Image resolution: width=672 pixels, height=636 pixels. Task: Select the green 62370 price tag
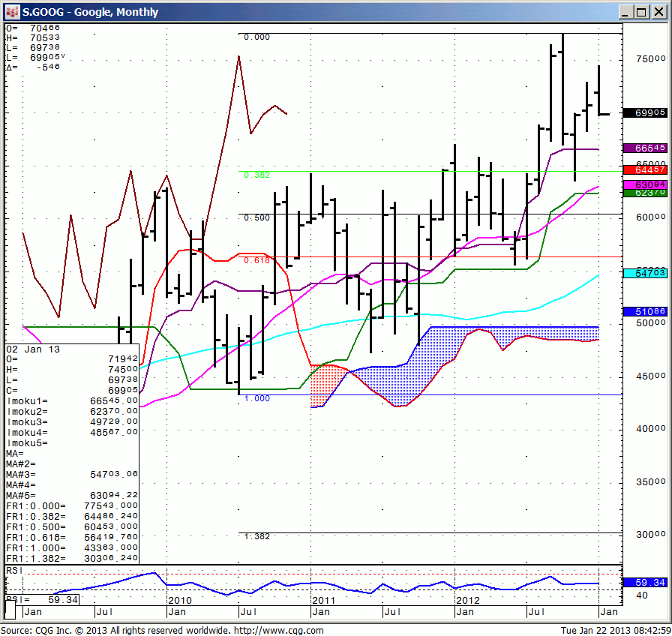645,193
